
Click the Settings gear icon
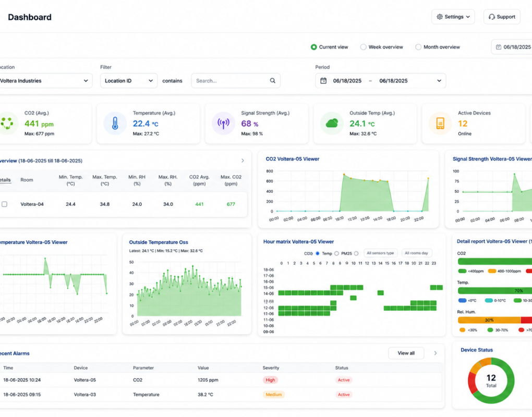439,17
